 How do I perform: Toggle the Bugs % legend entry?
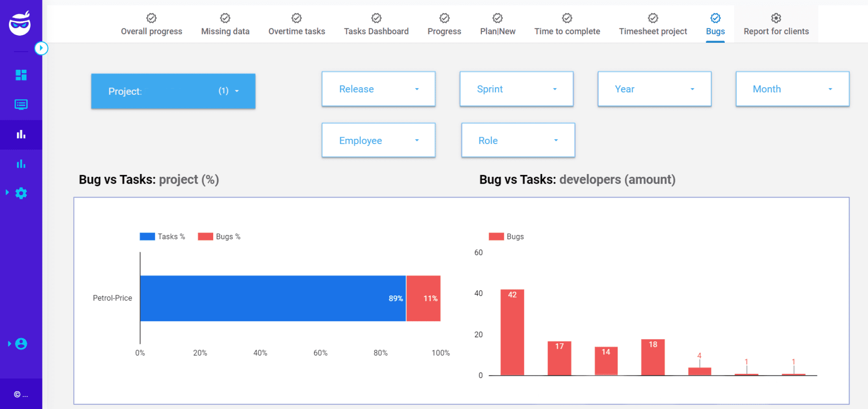pos(219,236)
